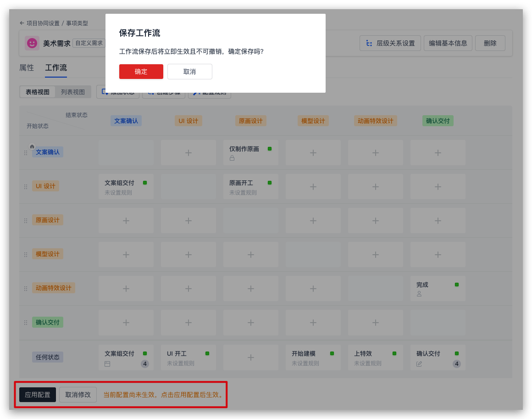Click the 4 badge in the 任何状态 确认交付 cell
The height and width of the screenshot is (419, 532).
tap(457, 363)
